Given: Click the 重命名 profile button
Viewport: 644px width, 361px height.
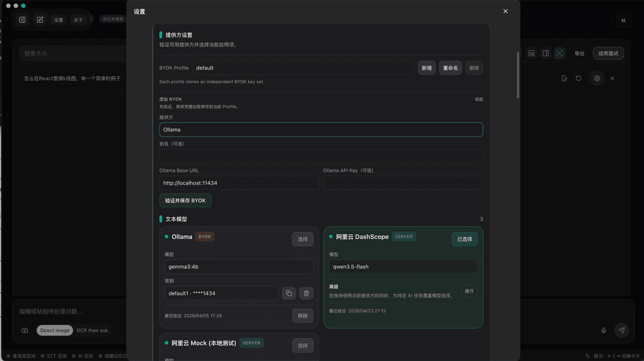Looking at the screenshot, I should (x=451, y=68).
